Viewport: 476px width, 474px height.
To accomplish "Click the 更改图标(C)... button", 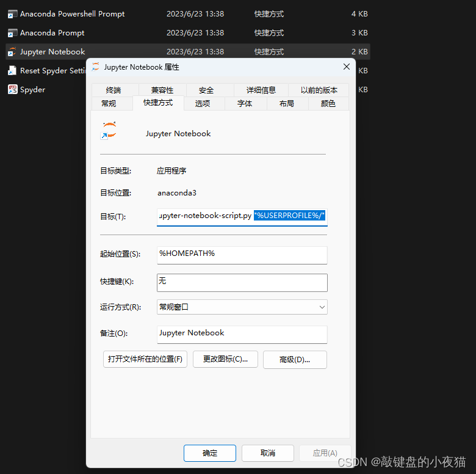I will 225,359.
